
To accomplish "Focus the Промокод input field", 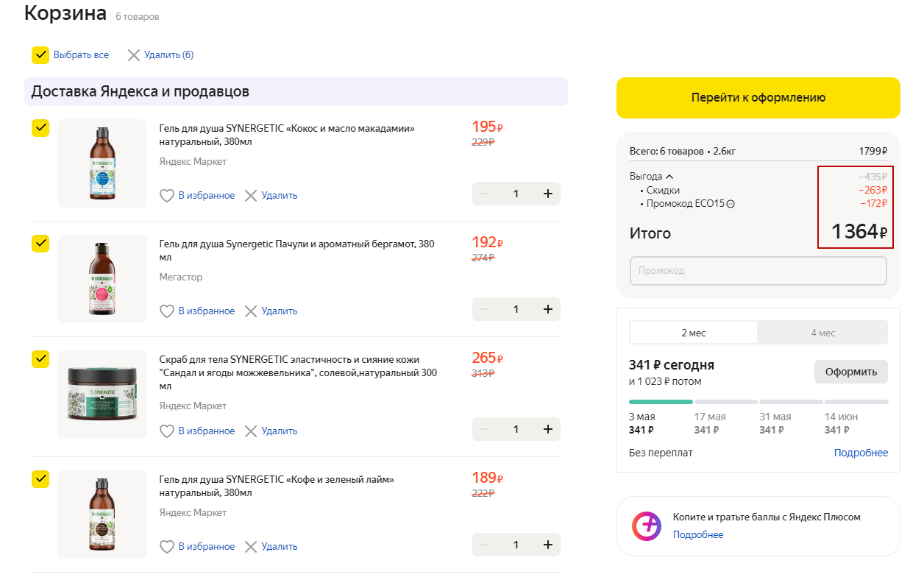I will [758, 271].
